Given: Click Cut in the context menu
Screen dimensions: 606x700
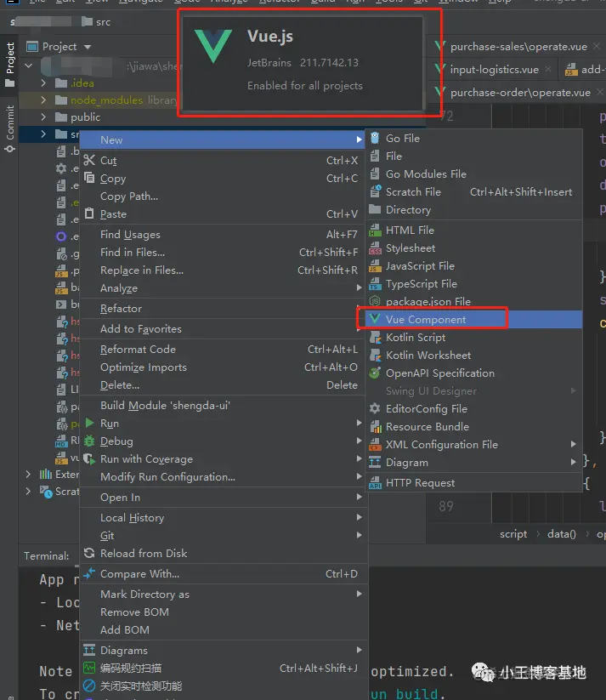Looking at the screenshot, I should click(224, 161).
